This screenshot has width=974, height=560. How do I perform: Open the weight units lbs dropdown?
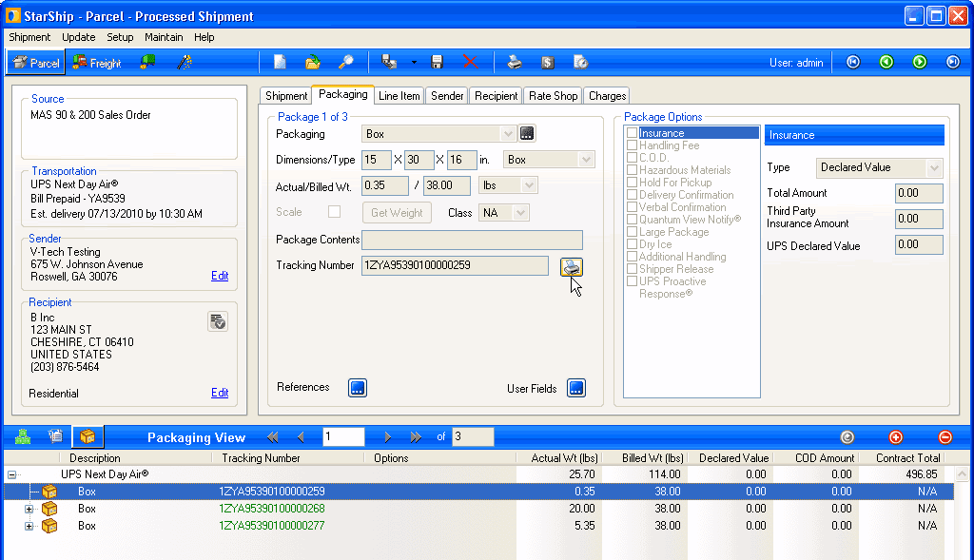[529, 185]
